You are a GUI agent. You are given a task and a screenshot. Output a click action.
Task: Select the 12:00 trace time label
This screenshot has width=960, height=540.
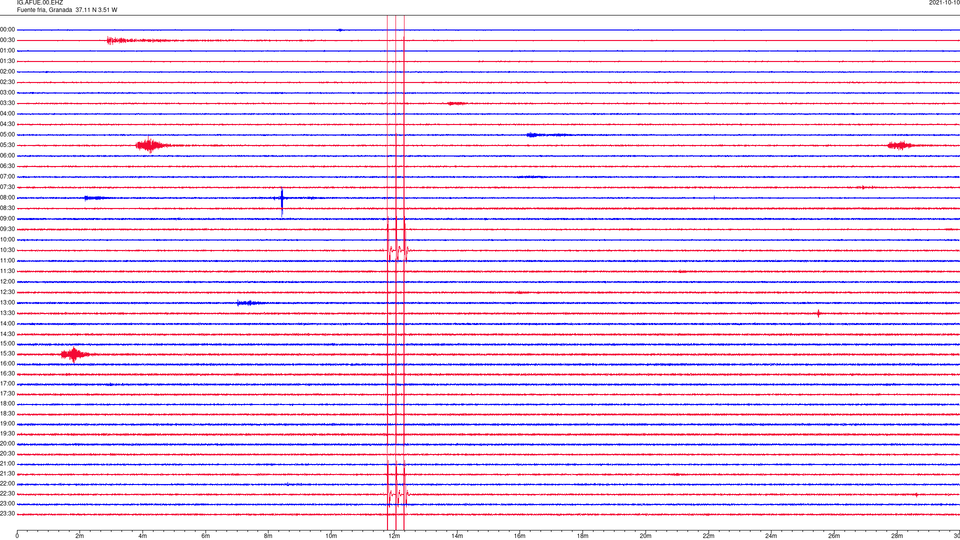[8, 282]
